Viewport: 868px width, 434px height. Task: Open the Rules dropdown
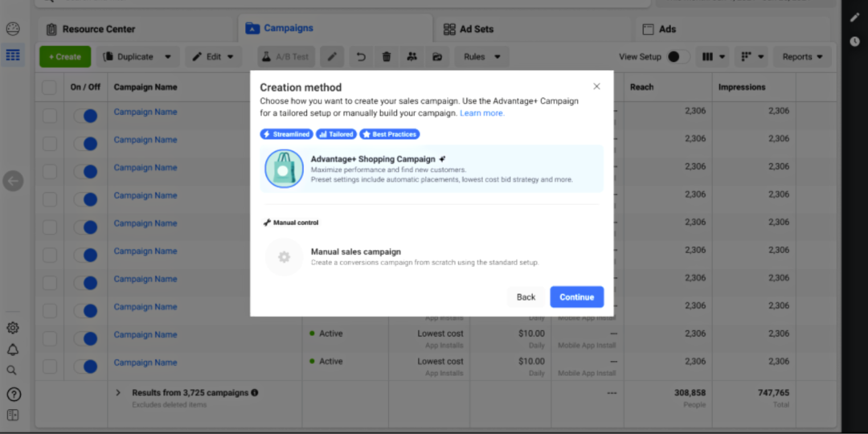[x=481, y=57]
